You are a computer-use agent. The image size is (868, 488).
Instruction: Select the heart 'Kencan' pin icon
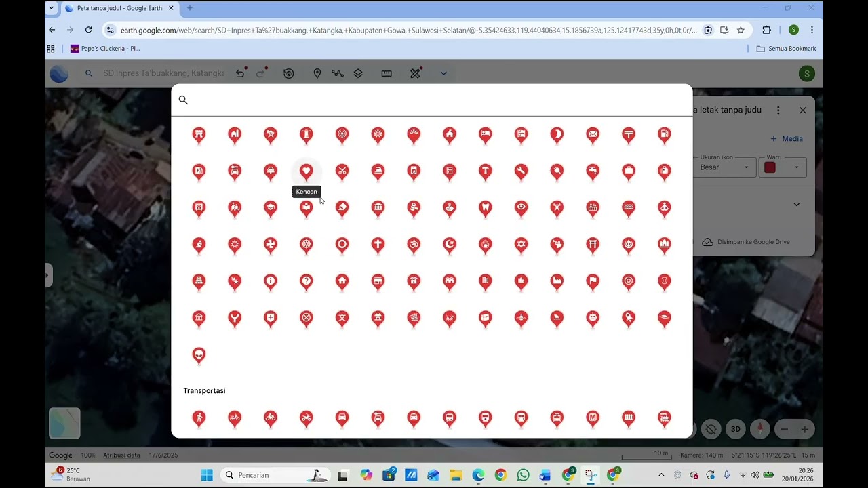(x=306, y=171)
